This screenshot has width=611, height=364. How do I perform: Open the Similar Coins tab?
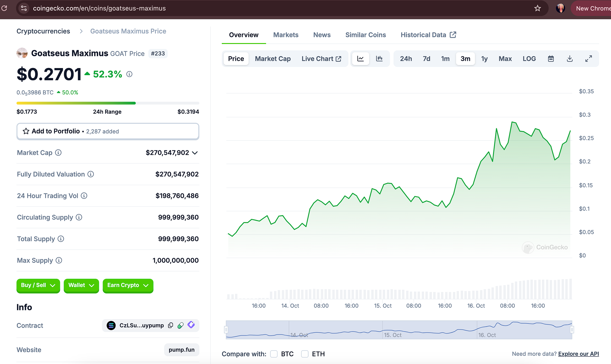click(x=366, y=35)
